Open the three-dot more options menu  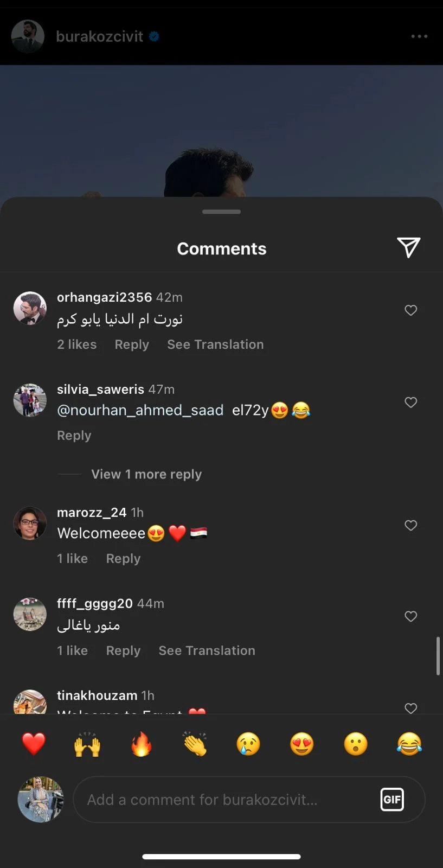419,36
